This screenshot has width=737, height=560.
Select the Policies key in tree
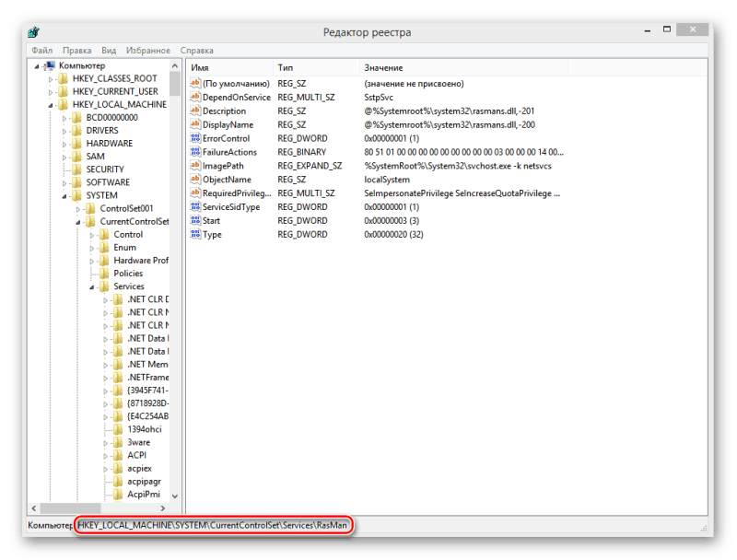128,274
